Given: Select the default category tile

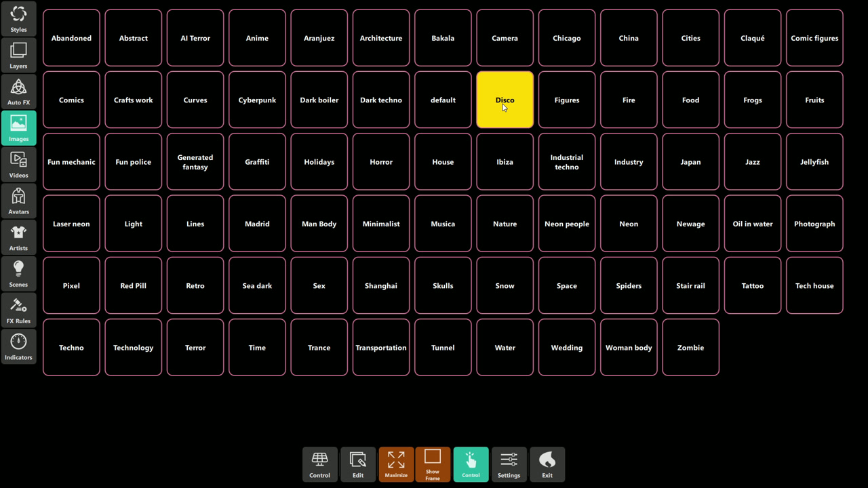Looking at the screenshot, I should [x=443, y=100].
